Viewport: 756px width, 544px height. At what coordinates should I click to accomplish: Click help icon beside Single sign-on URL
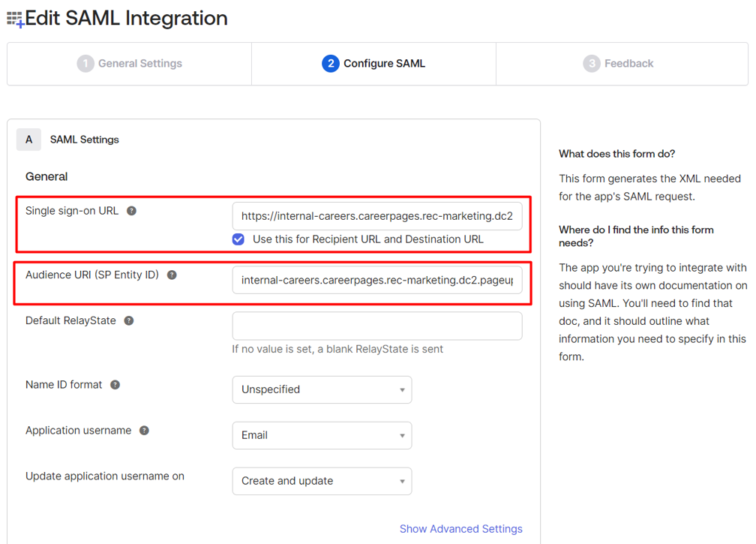(x=131, y=211)
